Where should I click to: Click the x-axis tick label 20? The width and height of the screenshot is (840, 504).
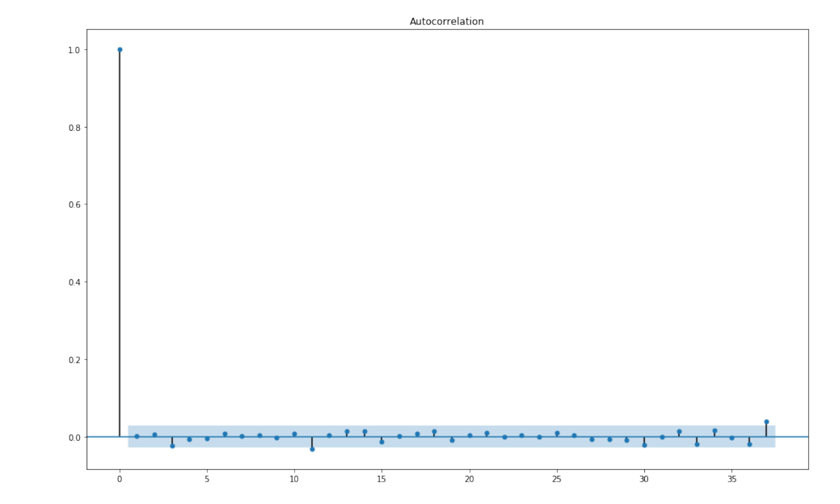point(469,479)
